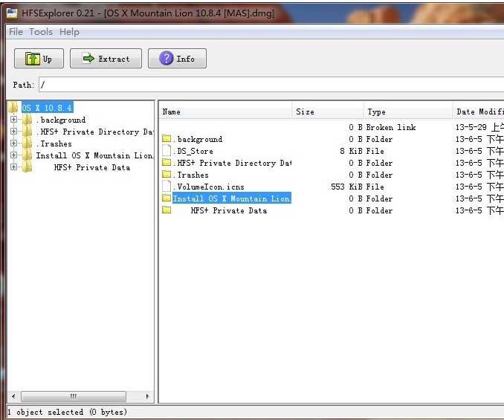Click the tree scrollbar right arrow
The height and width of the screenshot is (420, 504).
(x=147, y=396)
